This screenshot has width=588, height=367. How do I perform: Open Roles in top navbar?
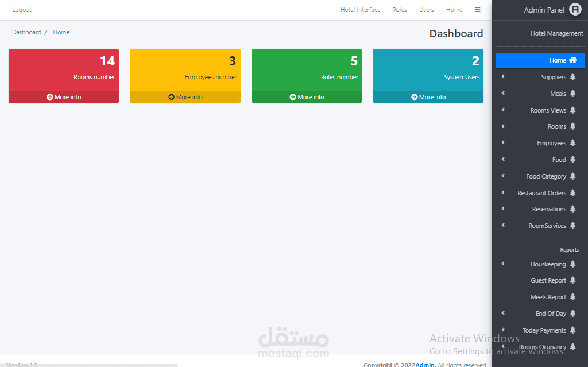400,10
